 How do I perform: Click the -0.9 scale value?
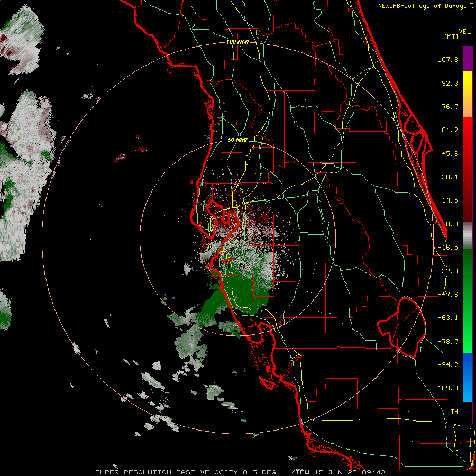pos(450,224)
